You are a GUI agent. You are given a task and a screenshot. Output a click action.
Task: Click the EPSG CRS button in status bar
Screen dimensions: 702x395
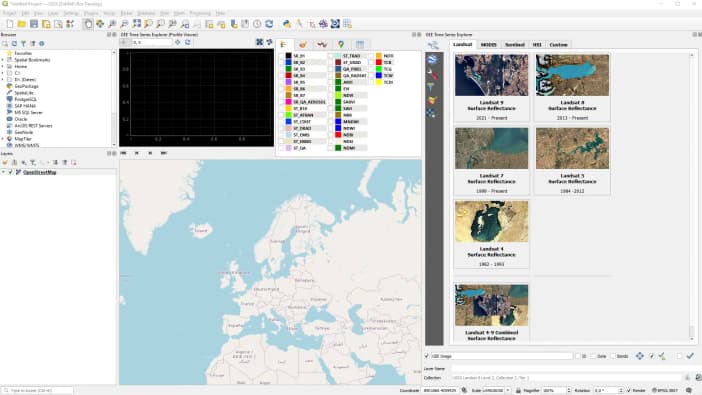[665, 391]
